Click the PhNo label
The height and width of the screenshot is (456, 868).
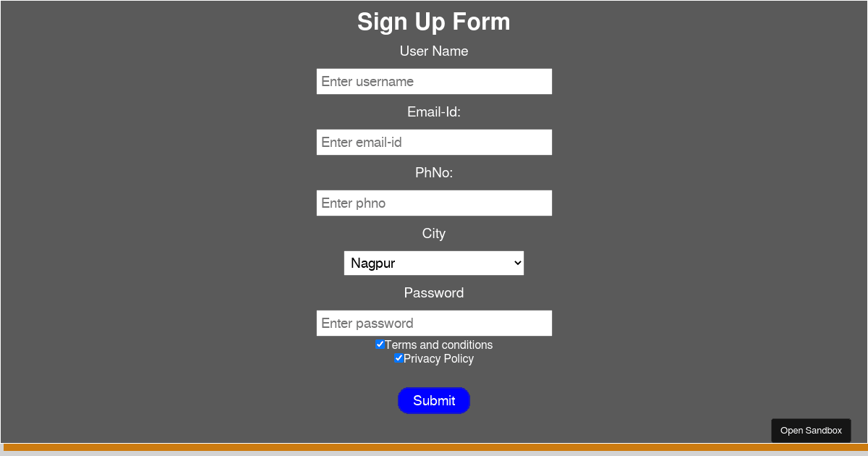point(434,173)
